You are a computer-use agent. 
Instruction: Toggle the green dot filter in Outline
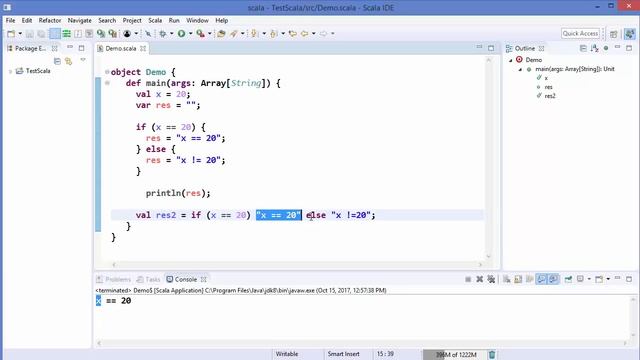click(x=606, y=48)
